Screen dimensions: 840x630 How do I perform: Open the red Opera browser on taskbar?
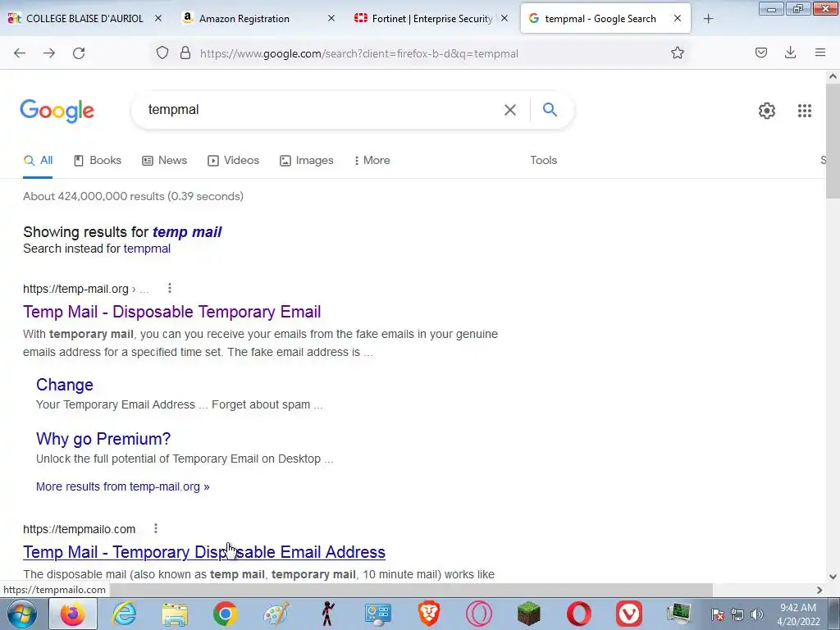(x=578, y=614)
